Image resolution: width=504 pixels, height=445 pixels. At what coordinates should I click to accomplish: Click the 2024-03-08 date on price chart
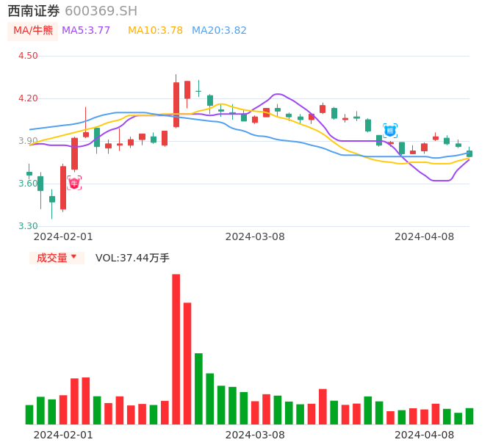tap(255, 236)
